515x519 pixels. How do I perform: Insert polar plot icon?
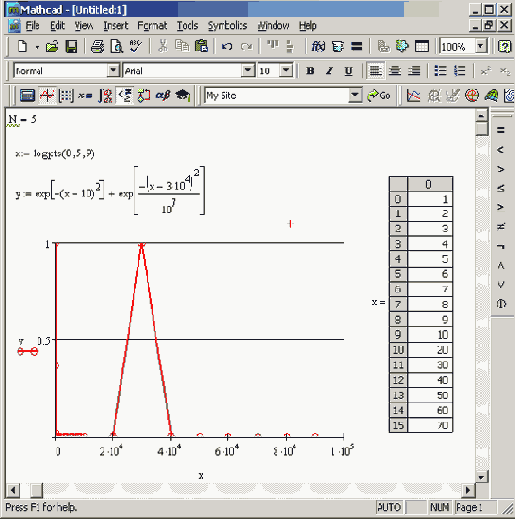point(472,96)
